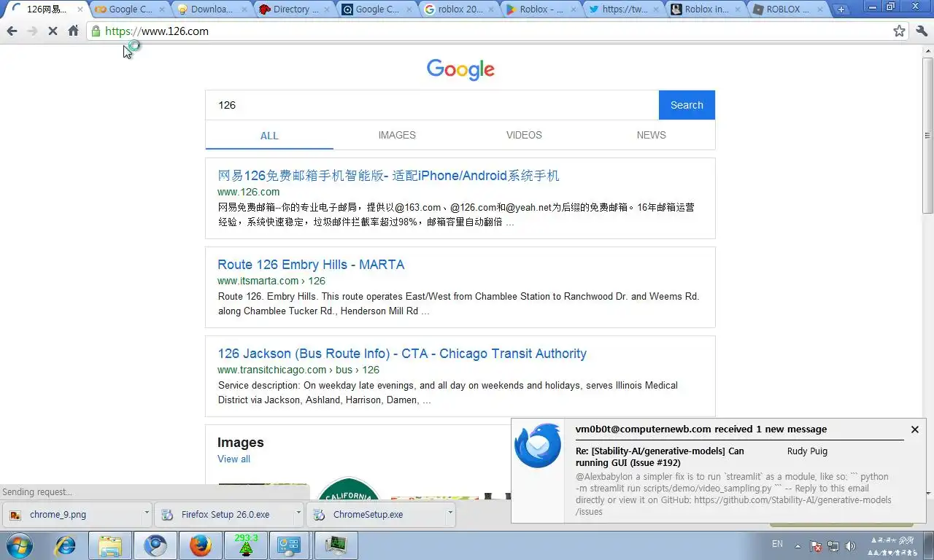The width and height of the screenshot is (934, 560).
Task: Click the address bar URL www.126.com
Action: click(x=157, y=31)
